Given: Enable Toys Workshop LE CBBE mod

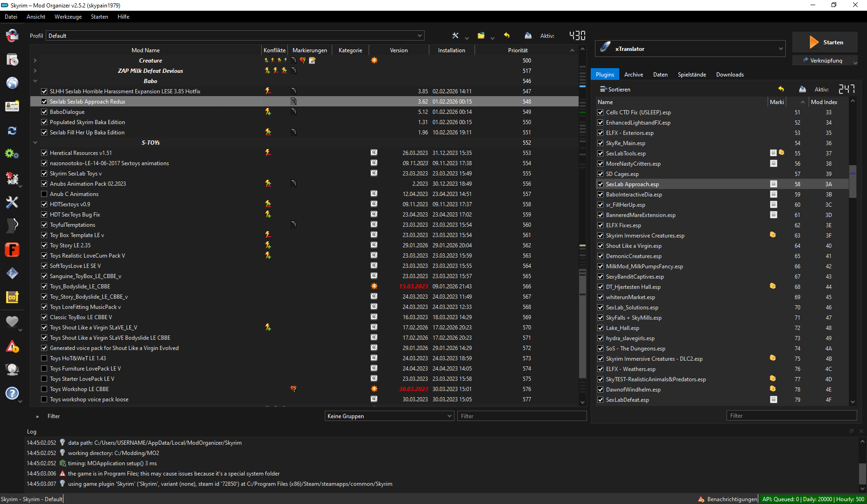Looking at the screenshot, I should coord(44,389).
